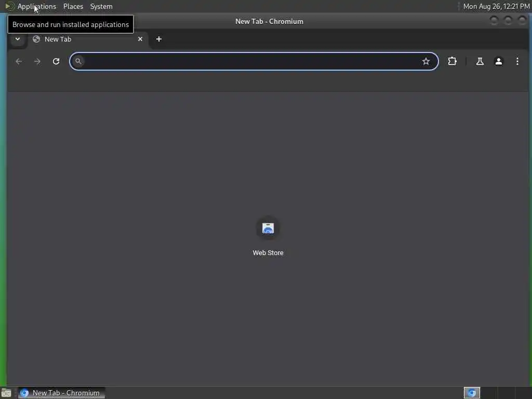Click the tab favicon globe icon
Screen dimensions: 532x399
(x=36, y=39)
